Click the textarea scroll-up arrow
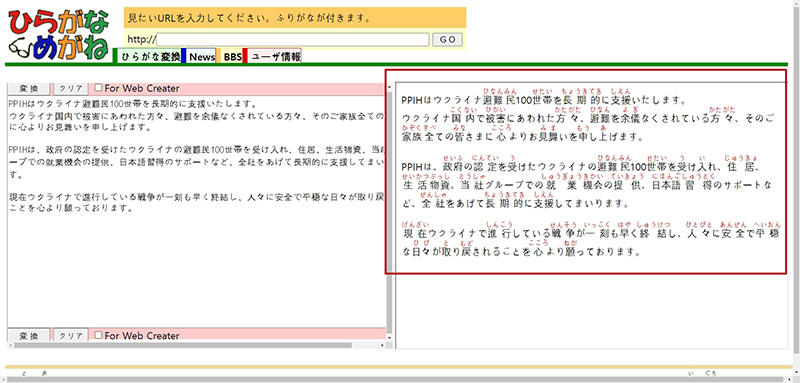The height and width of the screenshot is (383, 800). [x=390, y=86]
